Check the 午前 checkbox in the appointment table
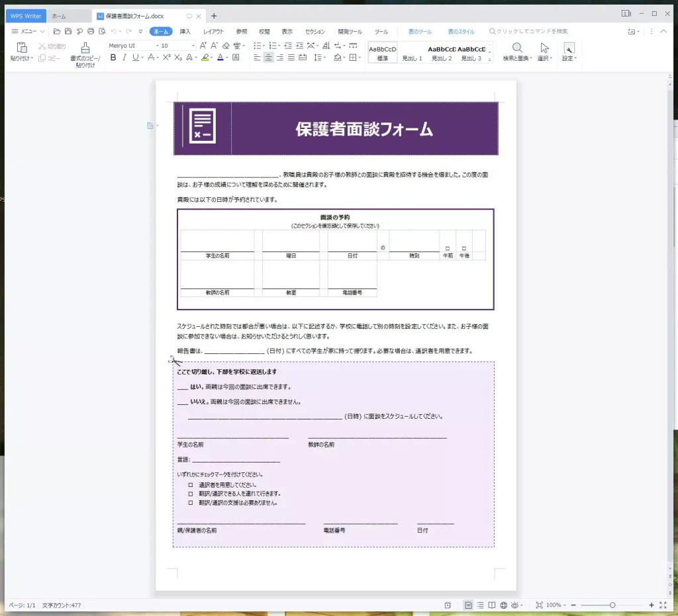The image size is (678, 616). tap(448, 248)
